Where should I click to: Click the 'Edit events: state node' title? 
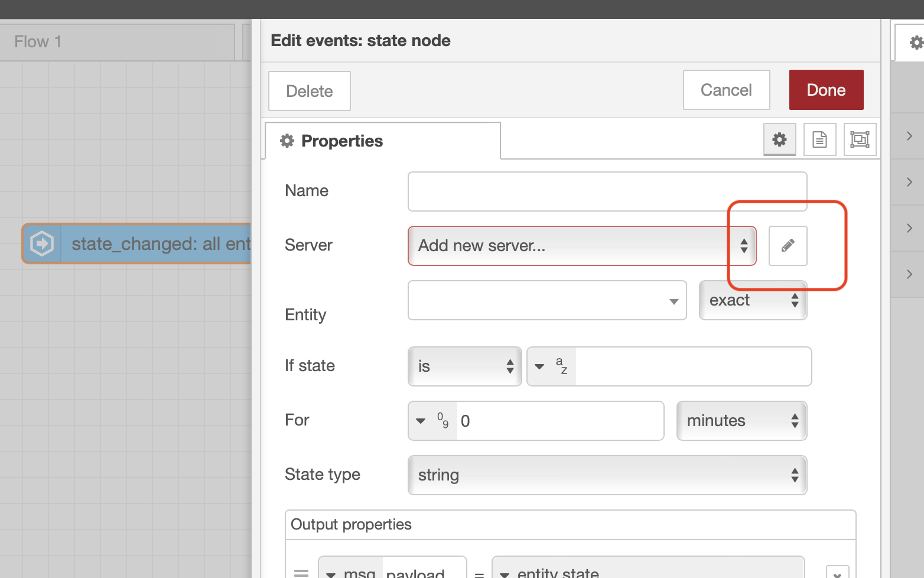click(360, 40)
